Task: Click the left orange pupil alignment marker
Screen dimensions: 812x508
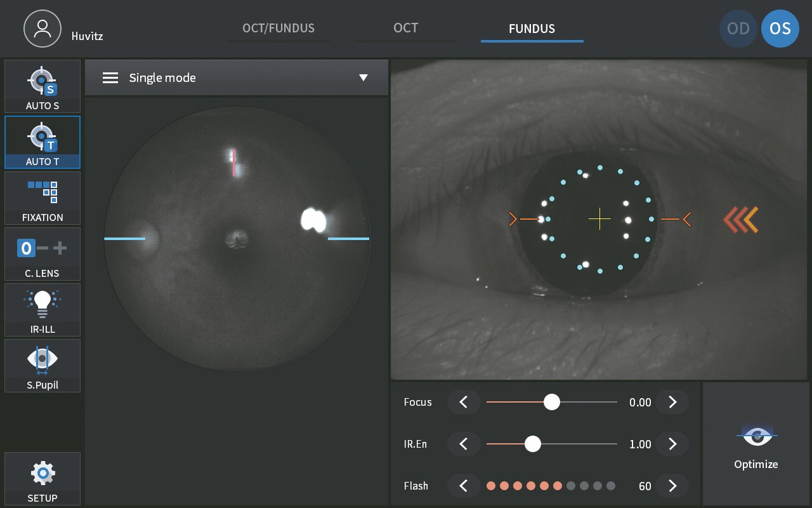Action: coord(523,219)
